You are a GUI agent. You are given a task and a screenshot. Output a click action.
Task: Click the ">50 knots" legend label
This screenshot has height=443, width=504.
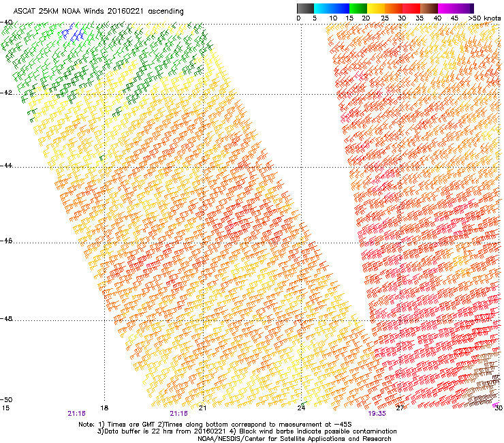[x=485, y=18]
